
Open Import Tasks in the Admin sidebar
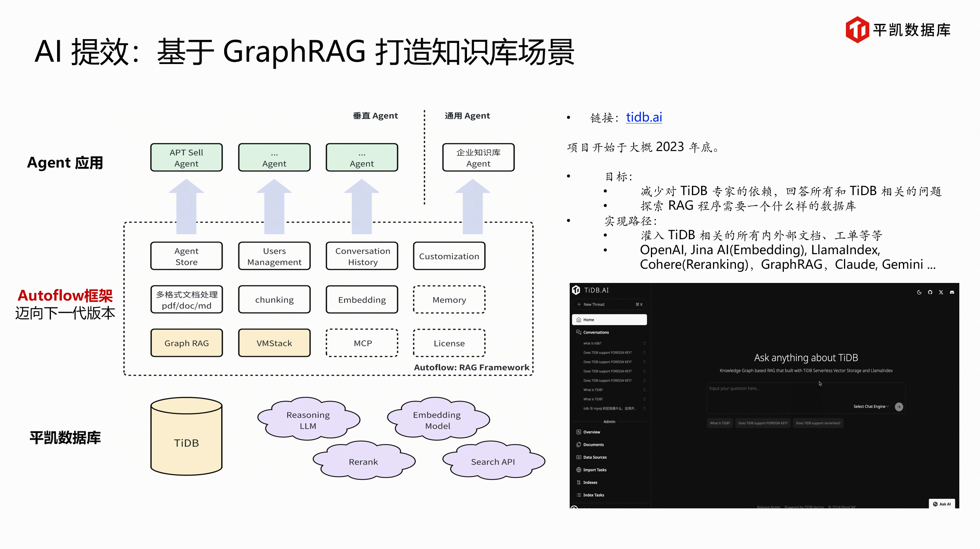[595, 470]
